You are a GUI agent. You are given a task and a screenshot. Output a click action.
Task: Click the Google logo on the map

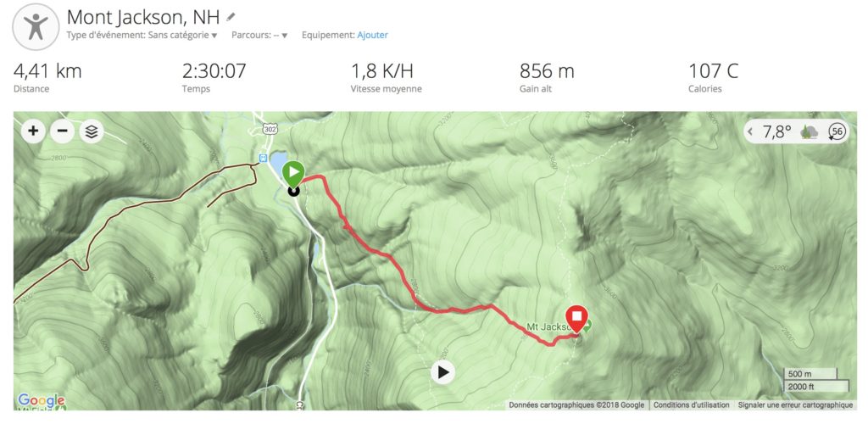point(41,400)
